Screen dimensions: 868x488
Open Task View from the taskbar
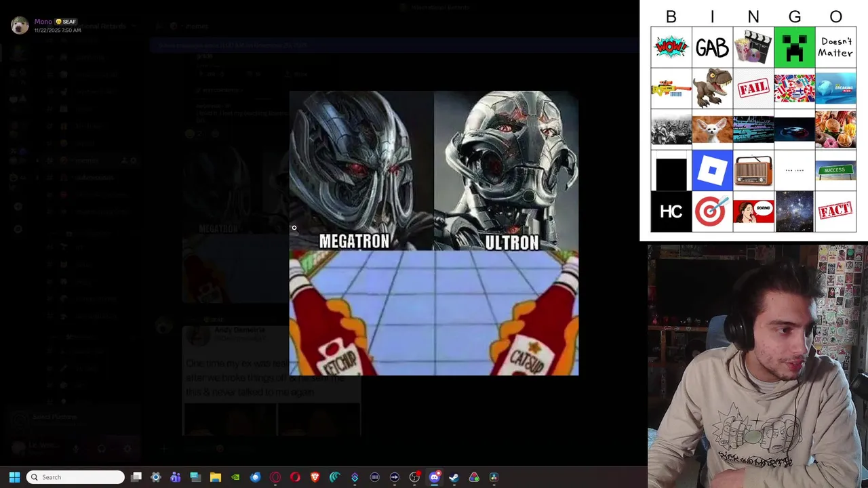click(136, 477)
